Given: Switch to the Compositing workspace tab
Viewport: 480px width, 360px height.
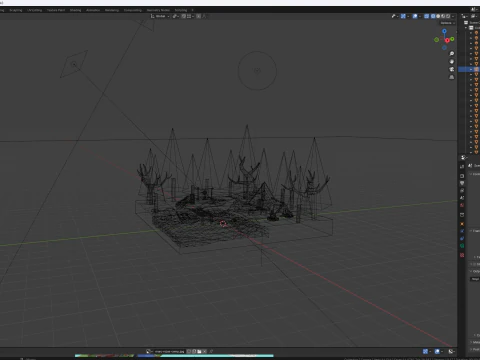Looking at the screenshot, I should 133,10.
